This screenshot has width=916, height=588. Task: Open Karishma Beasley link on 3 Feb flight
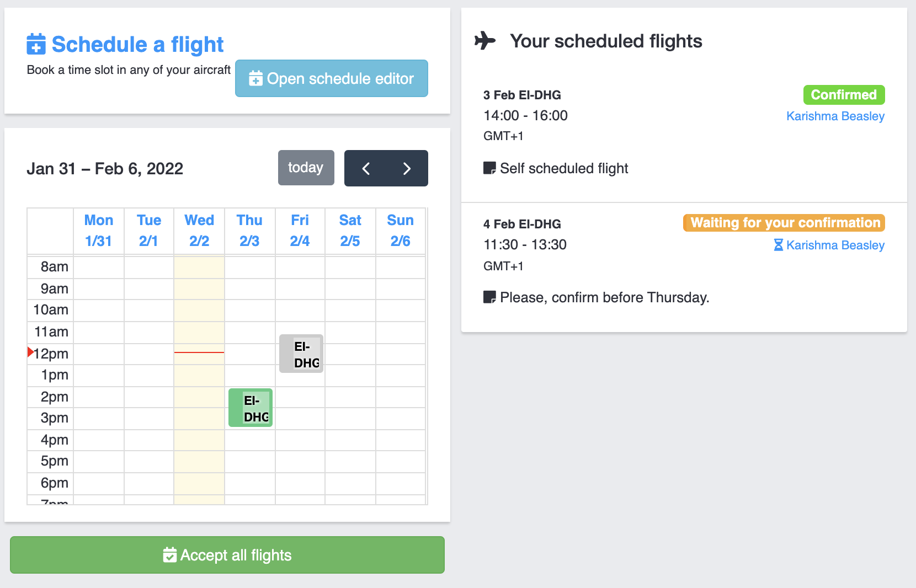pyautogui.click(x=835, y=116)
